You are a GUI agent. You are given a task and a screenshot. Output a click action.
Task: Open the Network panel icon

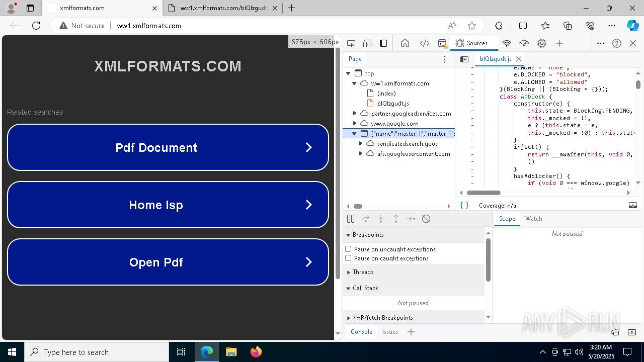pyautogui.click(x=507, y=43)
